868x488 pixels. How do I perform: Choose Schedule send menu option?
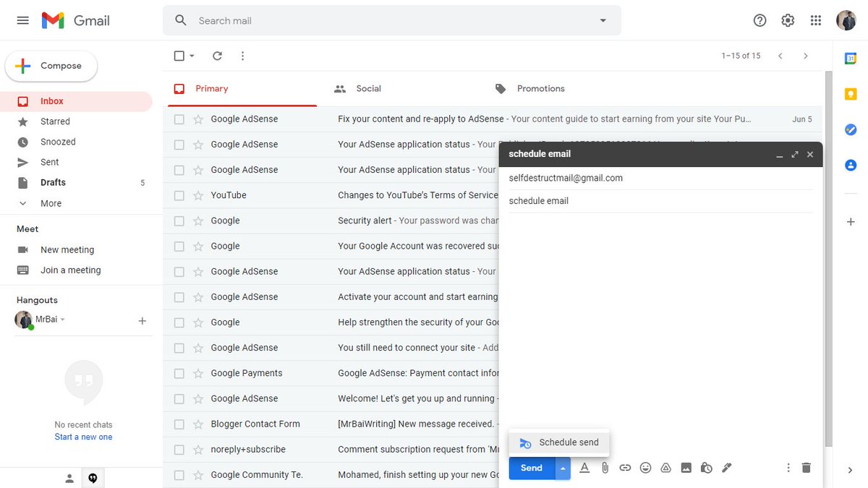click(559, 442)
